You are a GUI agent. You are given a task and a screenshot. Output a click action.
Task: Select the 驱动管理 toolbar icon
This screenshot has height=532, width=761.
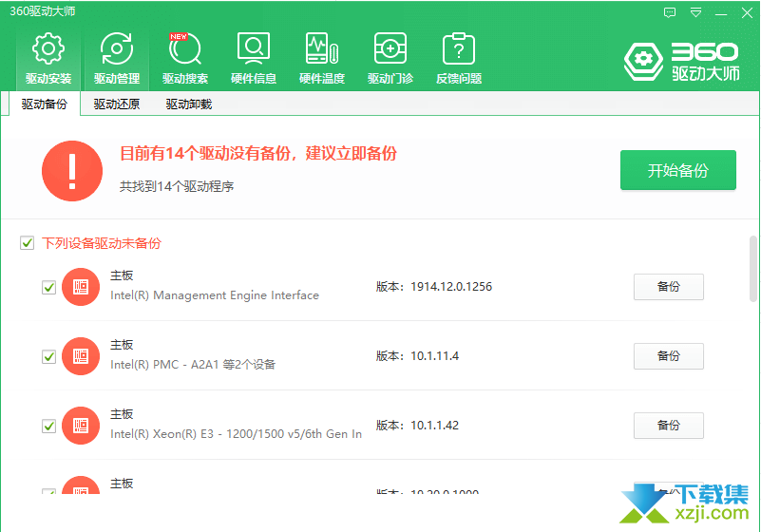(117, 57)
